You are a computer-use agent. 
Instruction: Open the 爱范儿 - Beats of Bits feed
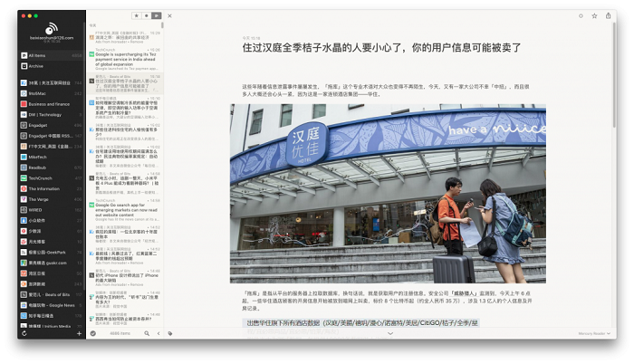click(52, 294)
